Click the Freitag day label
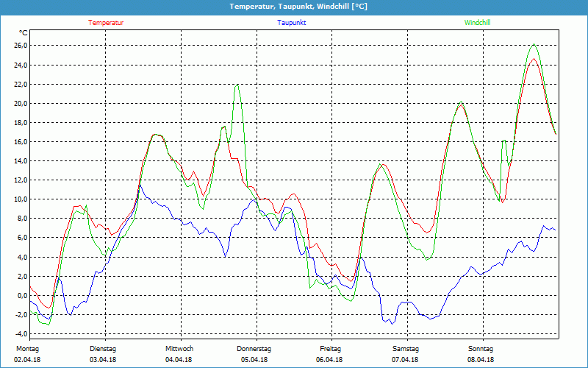 click(x=330, y=349)
